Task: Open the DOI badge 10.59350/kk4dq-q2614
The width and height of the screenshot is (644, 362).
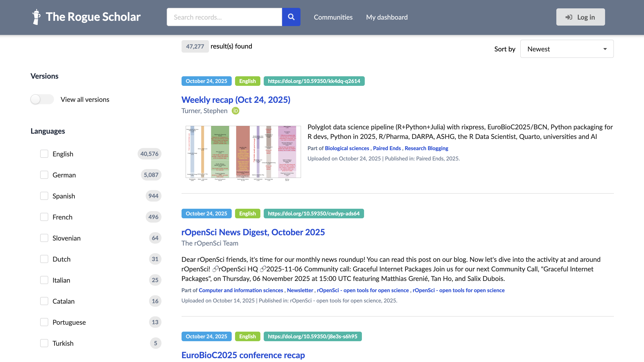Action: pos(314,81)
